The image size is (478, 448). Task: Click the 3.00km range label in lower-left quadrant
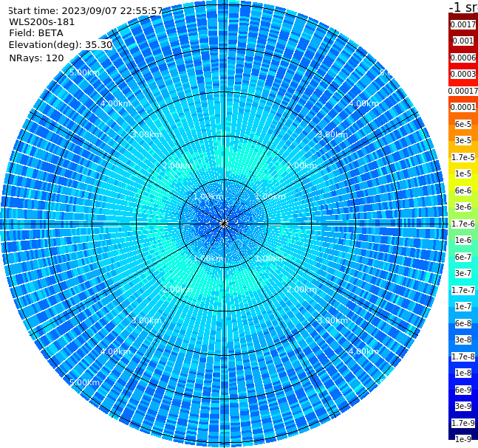[146, 320]
